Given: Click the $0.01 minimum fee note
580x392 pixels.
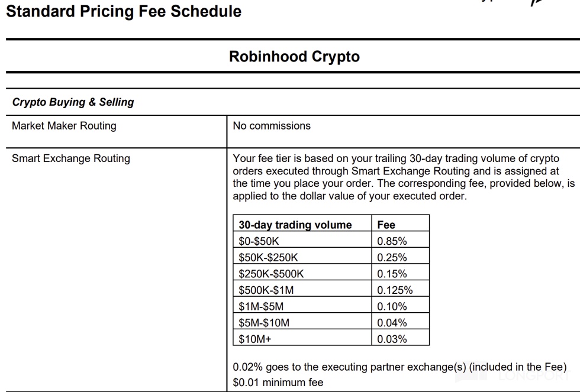Looking at the screenshot, I should coord(278,383).
